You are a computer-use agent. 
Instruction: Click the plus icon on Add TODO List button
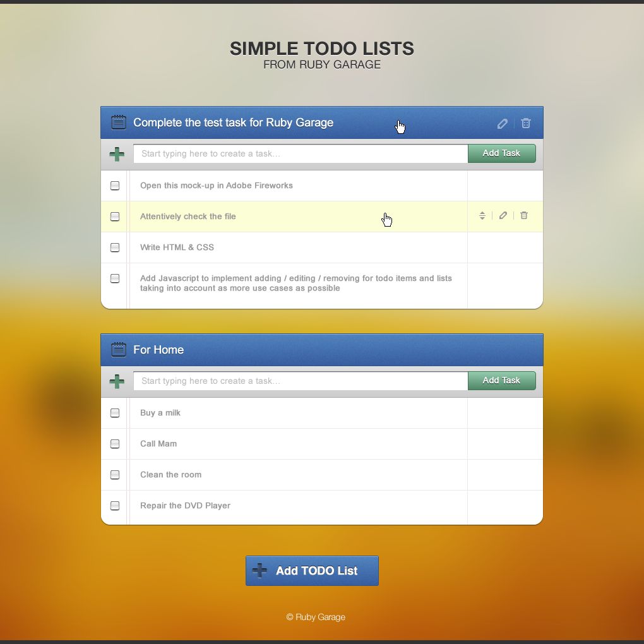[259, 571]
